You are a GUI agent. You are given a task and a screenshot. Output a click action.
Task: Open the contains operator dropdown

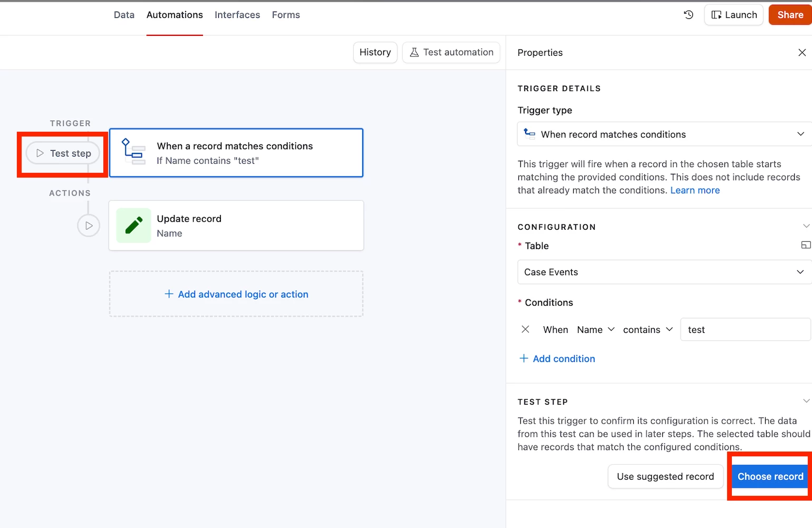coord(647,330)
